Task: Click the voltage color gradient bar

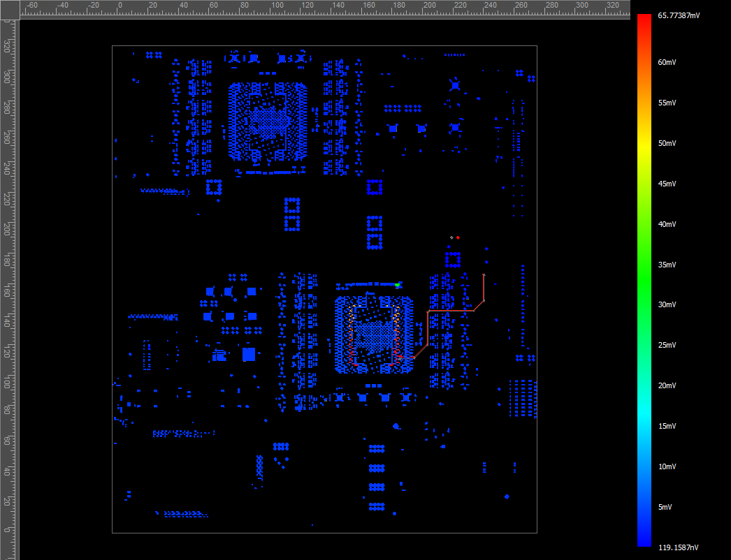Action: coord(644,280)
